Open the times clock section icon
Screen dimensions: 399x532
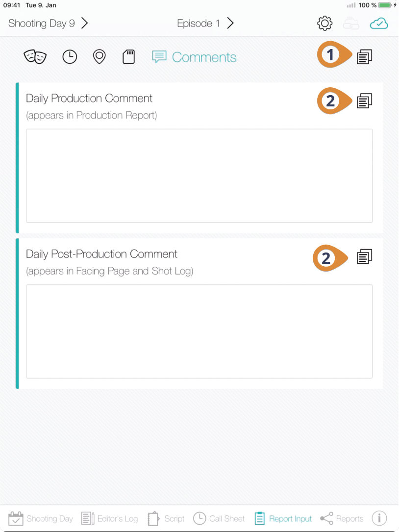pos(70,57)
